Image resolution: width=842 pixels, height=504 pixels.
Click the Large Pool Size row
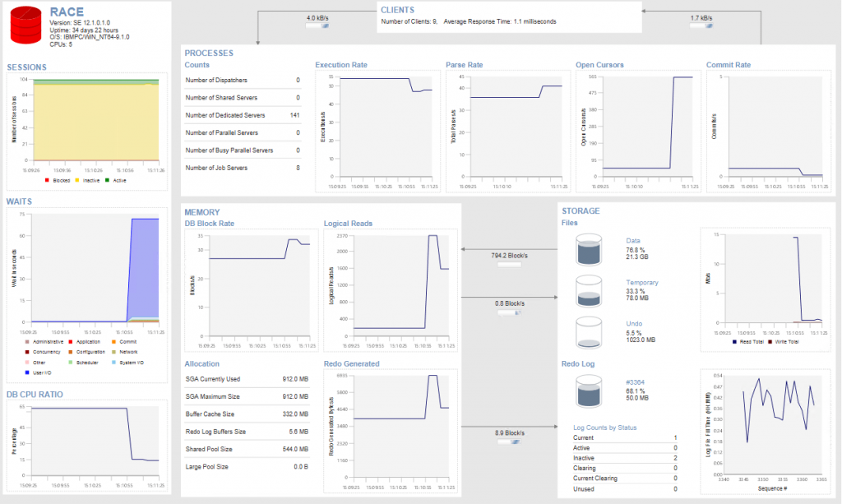click(247, 467)
